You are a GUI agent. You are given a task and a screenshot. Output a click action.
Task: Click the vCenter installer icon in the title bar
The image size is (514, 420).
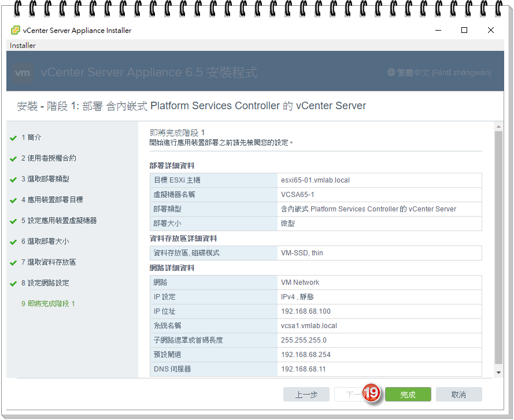14,29
